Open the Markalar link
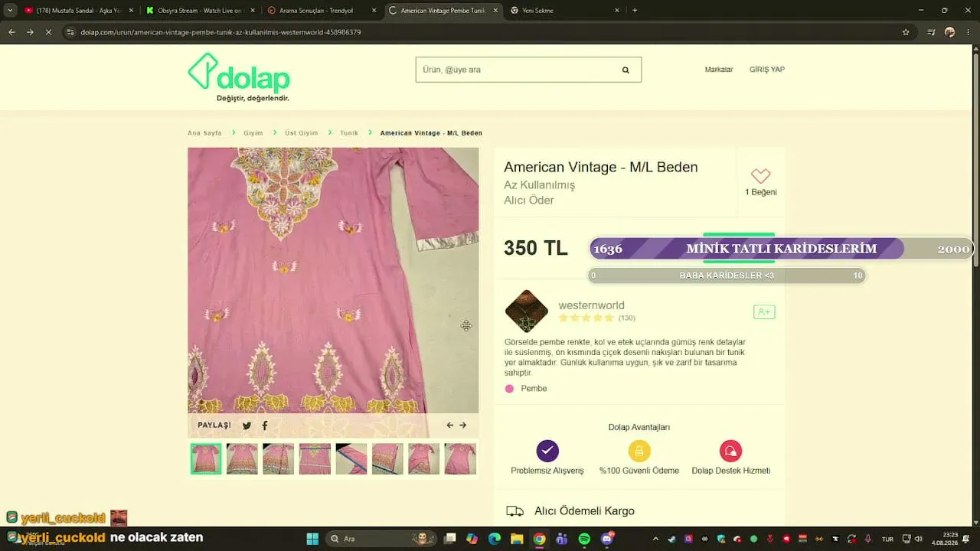The height and width of the screenshot is (551, 980). tap(719, 70)
